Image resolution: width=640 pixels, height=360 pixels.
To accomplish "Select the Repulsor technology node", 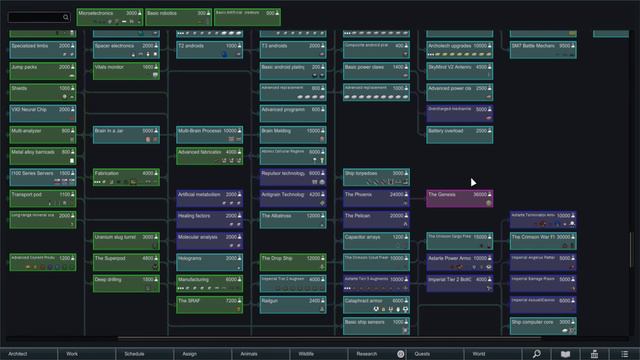I will 293,177.
